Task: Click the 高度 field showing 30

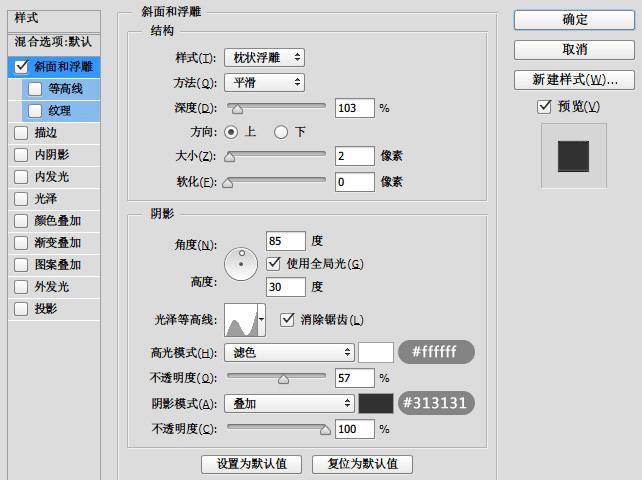Action: [286, 287]
